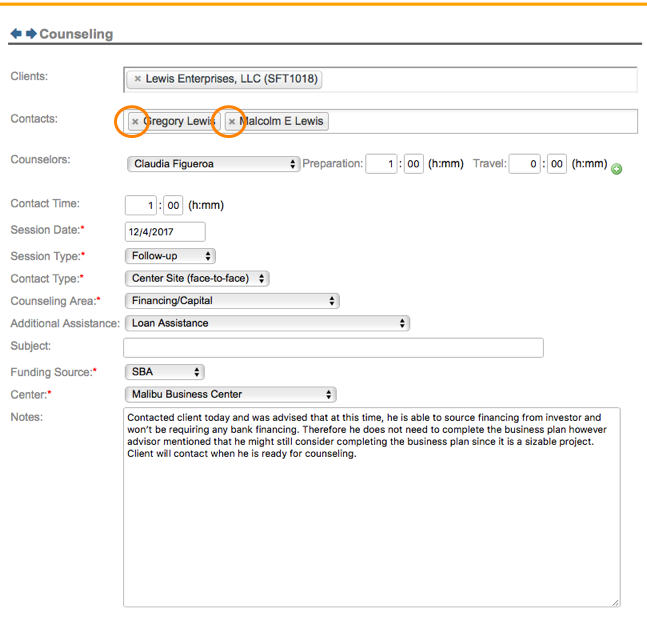Screen dimensions: 647x621
Task: Click the blue forward arrow icon
Action: click(31, 34)
